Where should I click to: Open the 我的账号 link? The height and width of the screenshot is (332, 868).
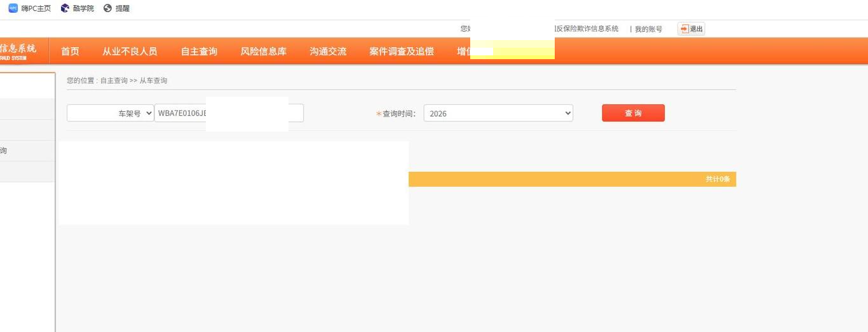(x=648, y=29)
